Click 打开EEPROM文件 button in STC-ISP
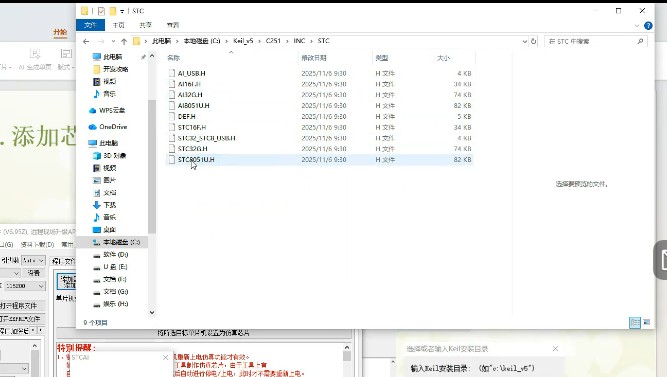Viewport: 667px width, 377px height. [x=20, y=318]
